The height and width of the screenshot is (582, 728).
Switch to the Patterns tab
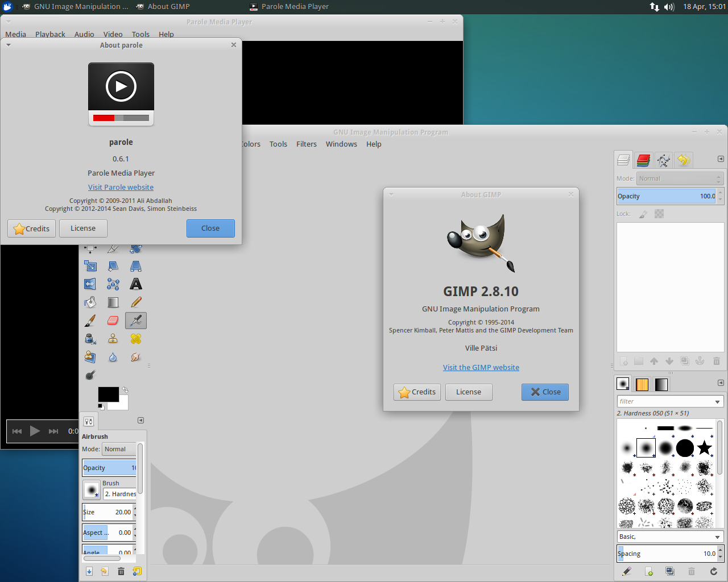(x=642, y=384)
